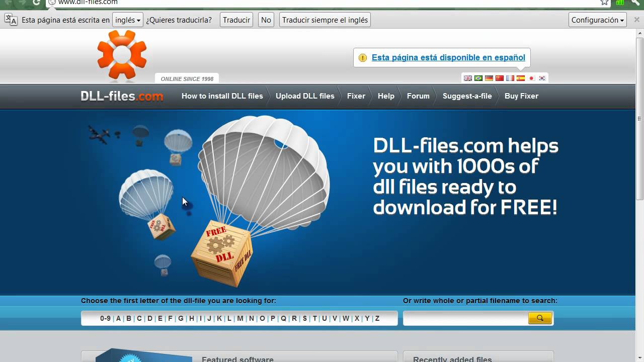
Task: Click the yellow warning icon beside the Spanish notice
Action: [x=362, y=58]
